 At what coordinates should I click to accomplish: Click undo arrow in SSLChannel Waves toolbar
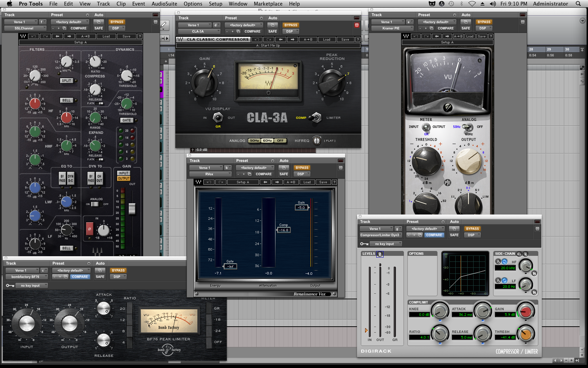click(x=34, y=36)
